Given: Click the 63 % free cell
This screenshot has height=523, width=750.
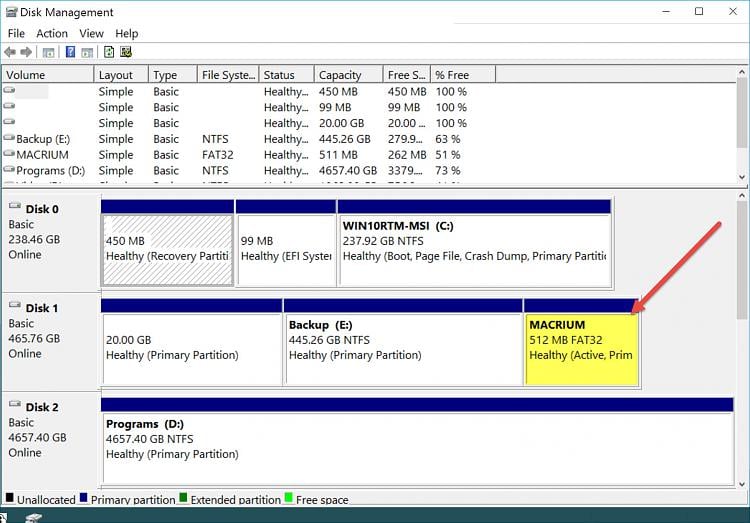Looking at the screenshot, I should click(448, 139).
